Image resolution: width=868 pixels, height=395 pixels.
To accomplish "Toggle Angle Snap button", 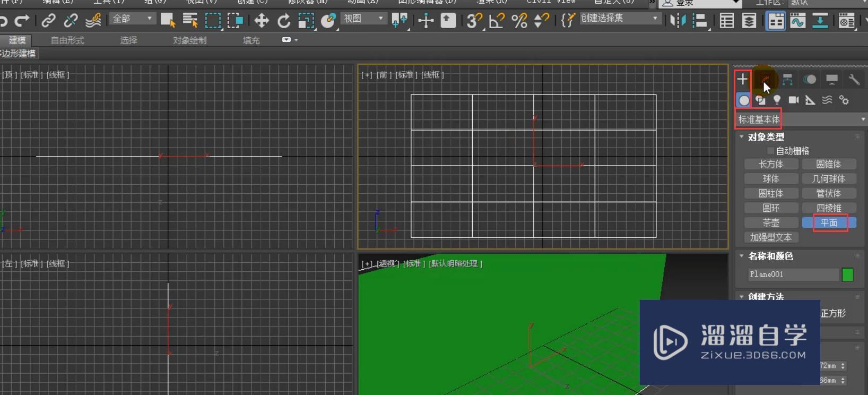I will coord(497,21).
